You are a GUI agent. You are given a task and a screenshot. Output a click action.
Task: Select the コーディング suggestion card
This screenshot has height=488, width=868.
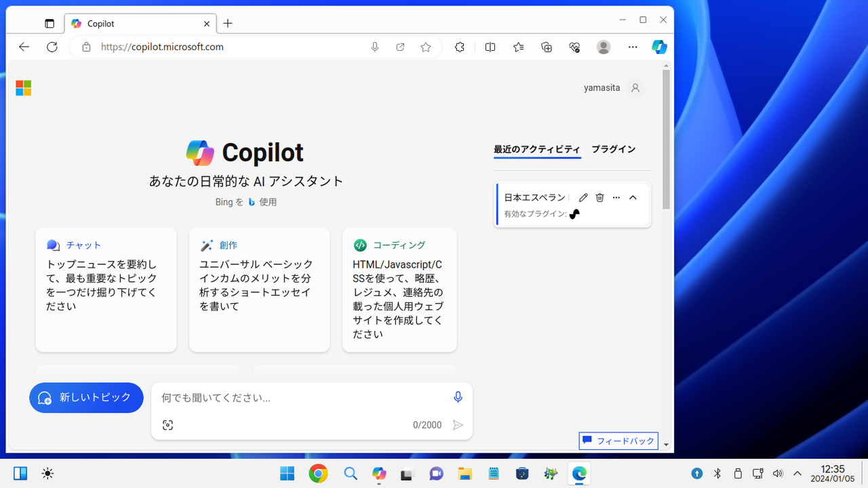pos(399,290)
